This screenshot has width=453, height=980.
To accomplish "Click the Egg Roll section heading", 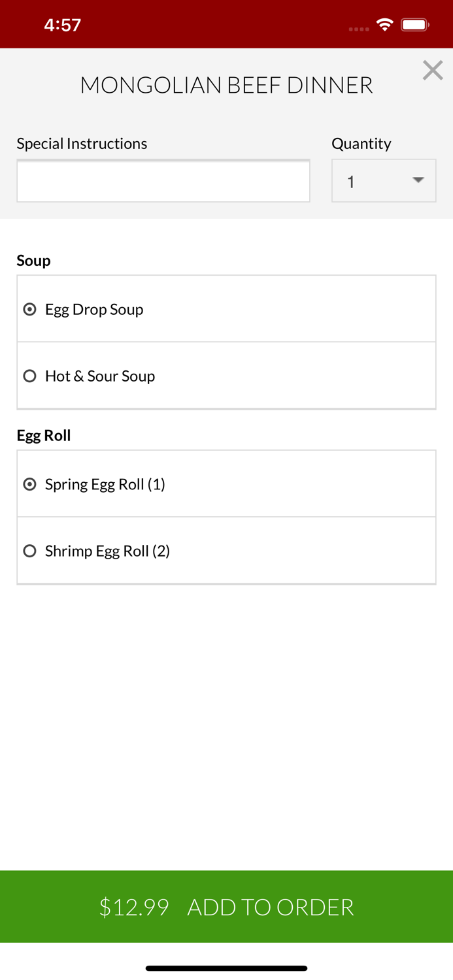I will coord(43,435).
